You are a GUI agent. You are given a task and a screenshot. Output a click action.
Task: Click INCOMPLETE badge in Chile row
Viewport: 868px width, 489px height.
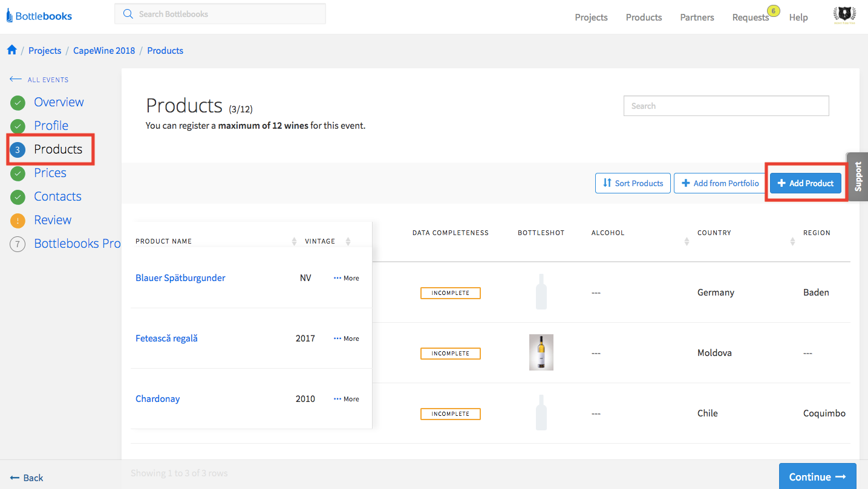coord(451,414)
